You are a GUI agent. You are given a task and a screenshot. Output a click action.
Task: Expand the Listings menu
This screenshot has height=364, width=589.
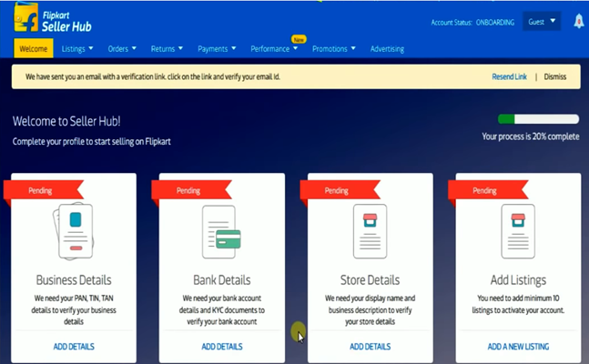[x=77, y=49]
